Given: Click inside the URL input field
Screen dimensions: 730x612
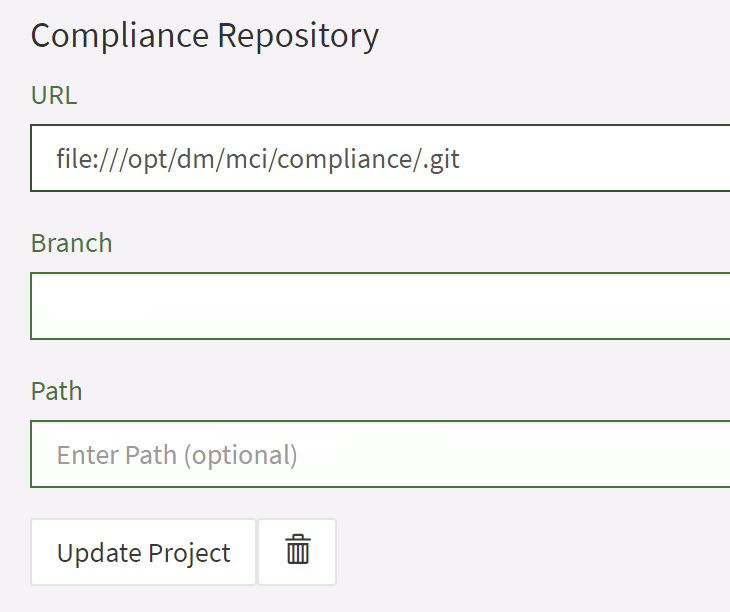Looking at the screenshot, I should point(380,158).
